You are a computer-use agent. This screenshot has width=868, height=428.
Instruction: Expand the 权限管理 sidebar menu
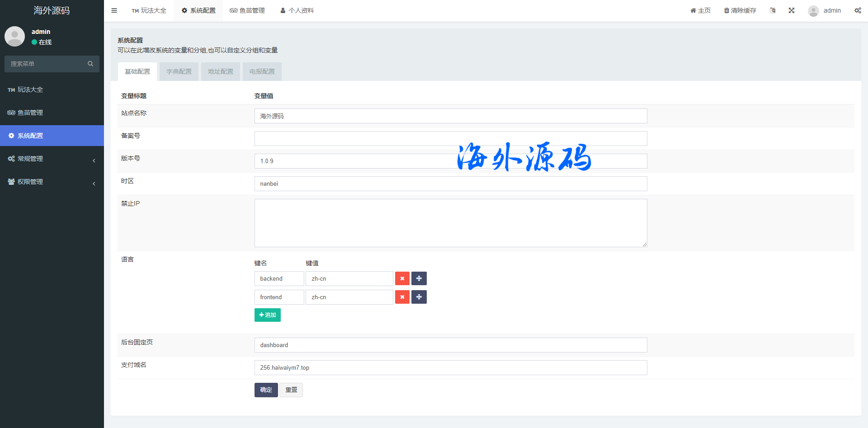(x=52, y=182)
